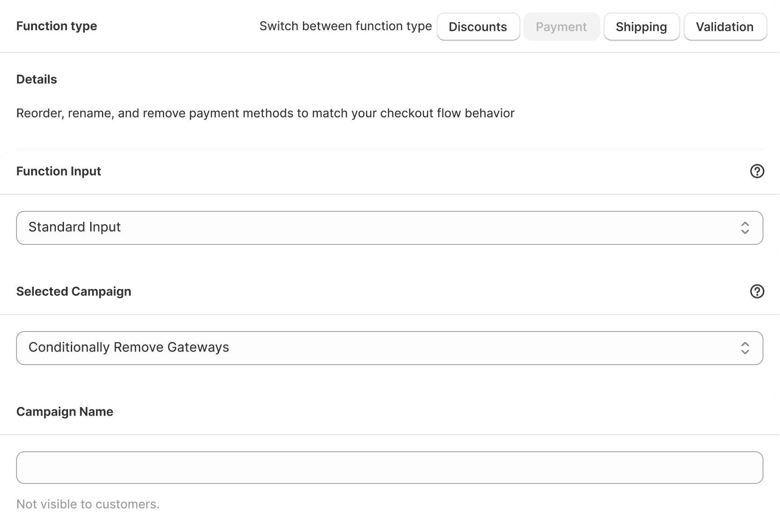Click the Function Input section title
780x532 pixels.
click(59, 171)
